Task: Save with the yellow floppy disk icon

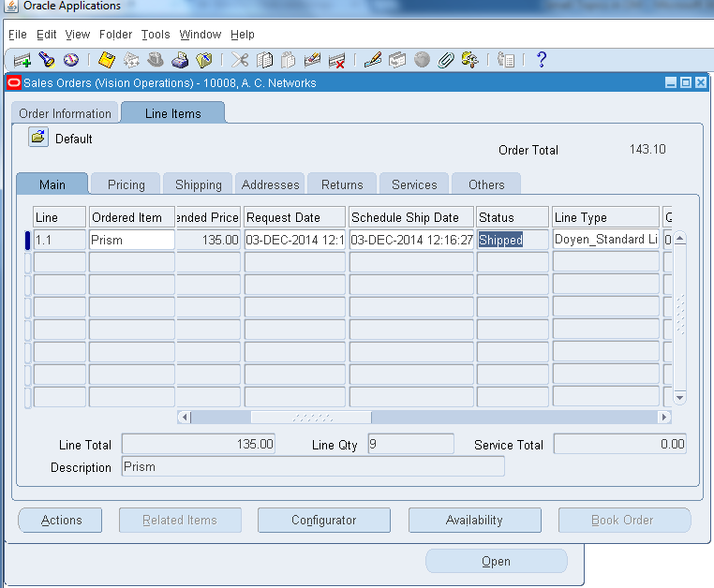Action: [107, 60]
